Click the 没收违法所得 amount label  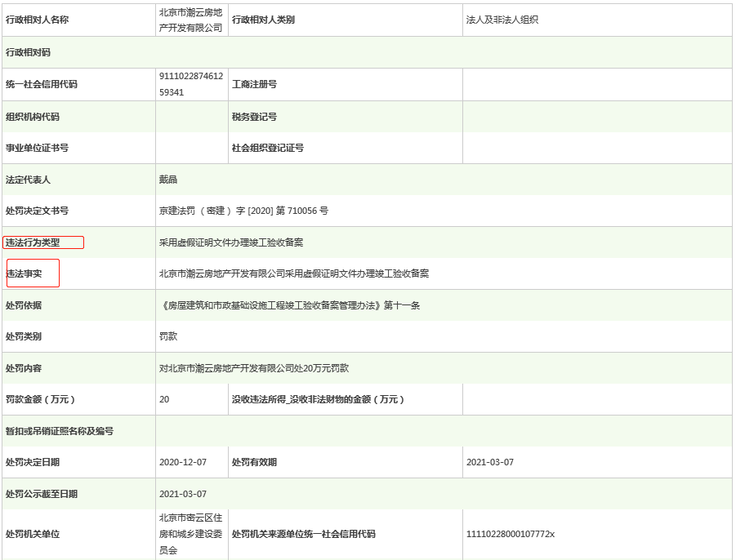(319, 399)
